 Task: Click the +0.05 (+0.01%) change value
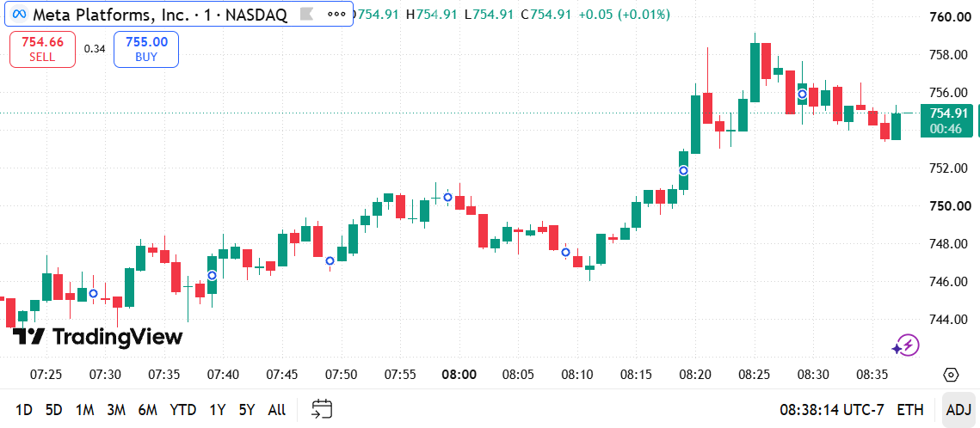click(x=624, y=14)
